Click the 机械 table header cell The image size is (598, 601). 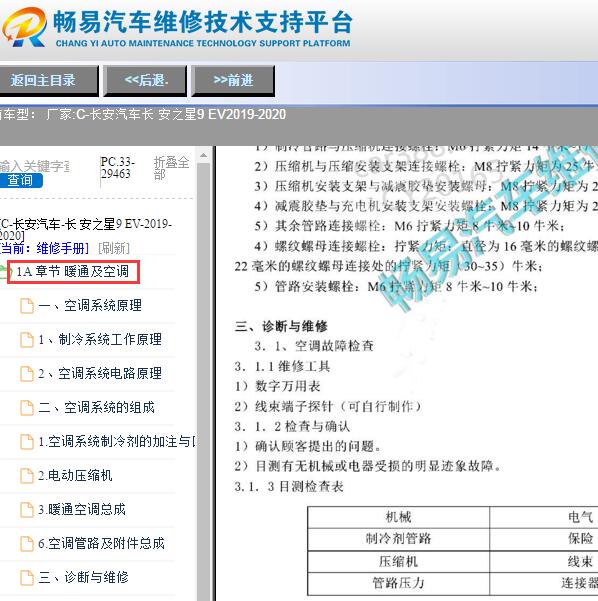coord(398,517)
